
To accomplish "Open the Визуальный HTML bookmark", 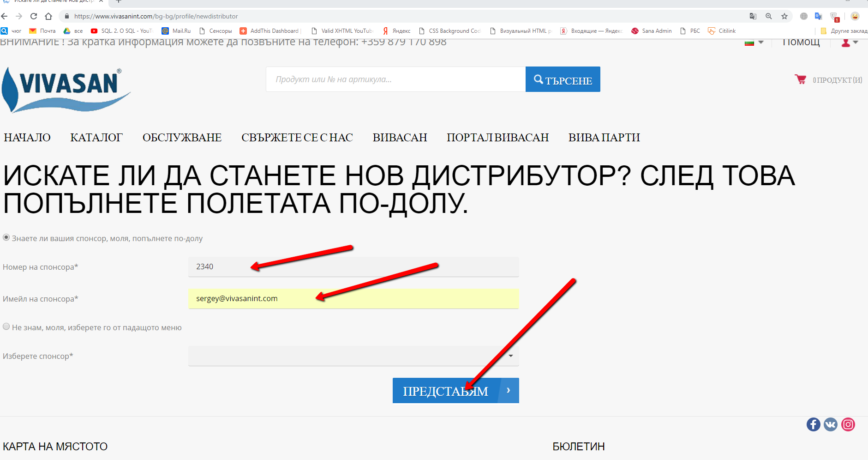I will pyautogui.click(x=521, y=31).
